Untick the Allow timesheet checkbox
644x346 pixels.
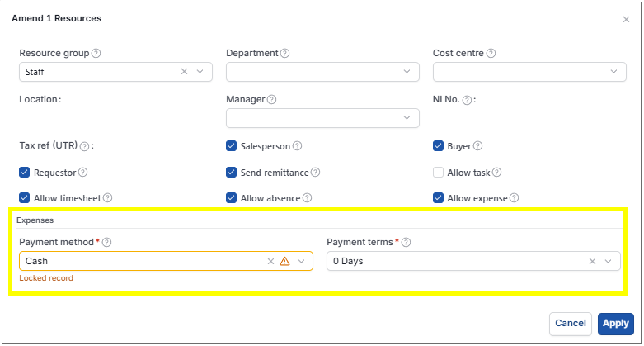(24, 198)
